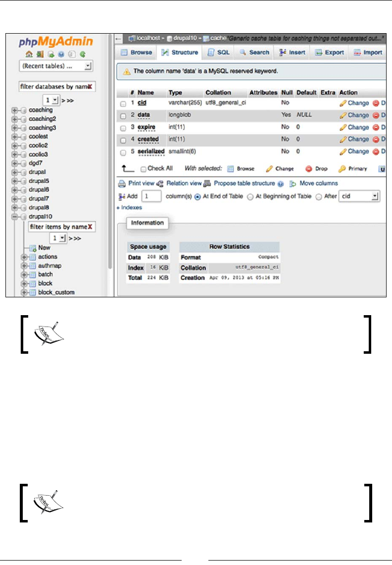Switch to the SQL tab

[x=218, y=52]
